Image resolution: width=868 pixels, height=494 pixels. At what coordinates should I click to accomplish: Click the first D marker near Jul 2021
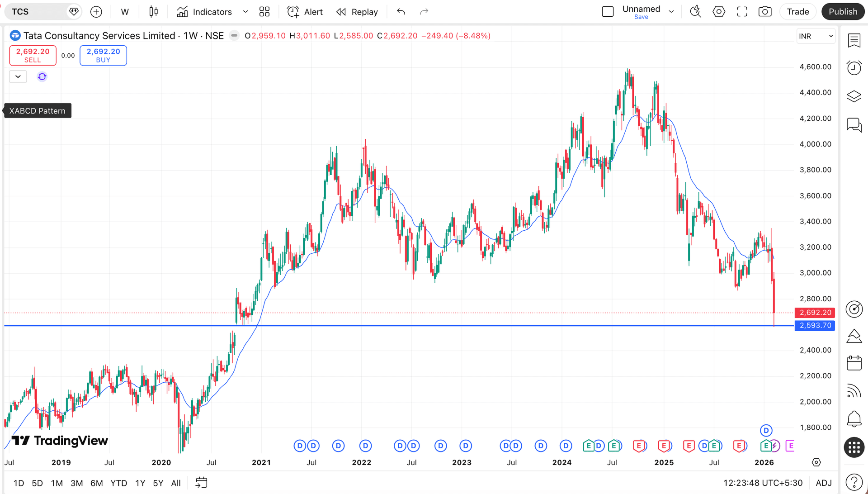pyautogui.click(x=300, y=446)
